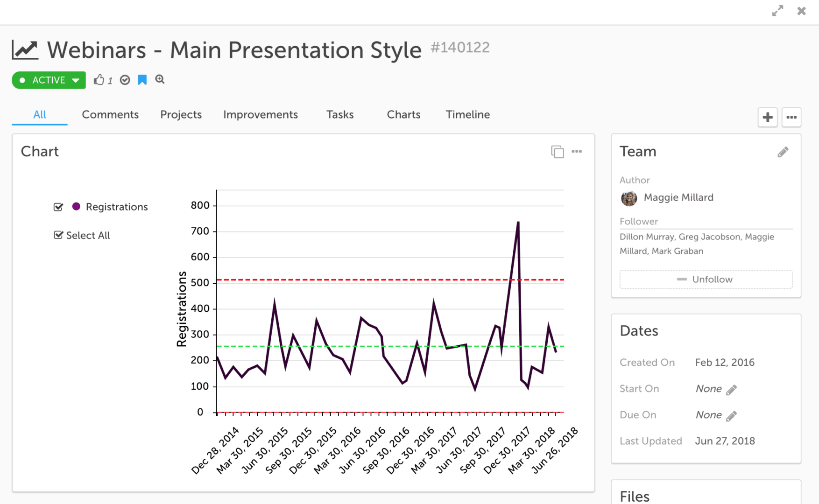Image resolution: width=819 pixels, height=504 pixels.
Task: Click the purple Registrations legend dot
Action: point(76,206)
